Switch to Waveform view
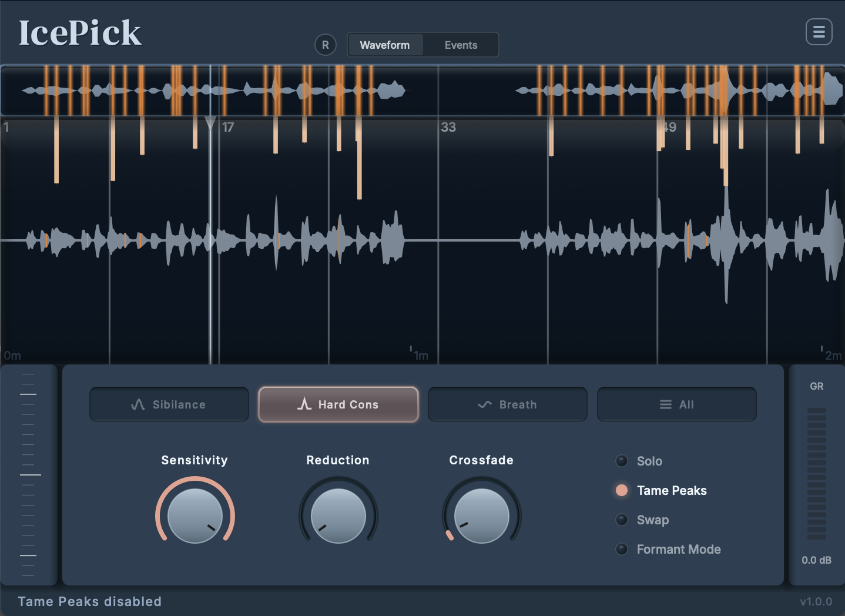 tap(385, 45)
